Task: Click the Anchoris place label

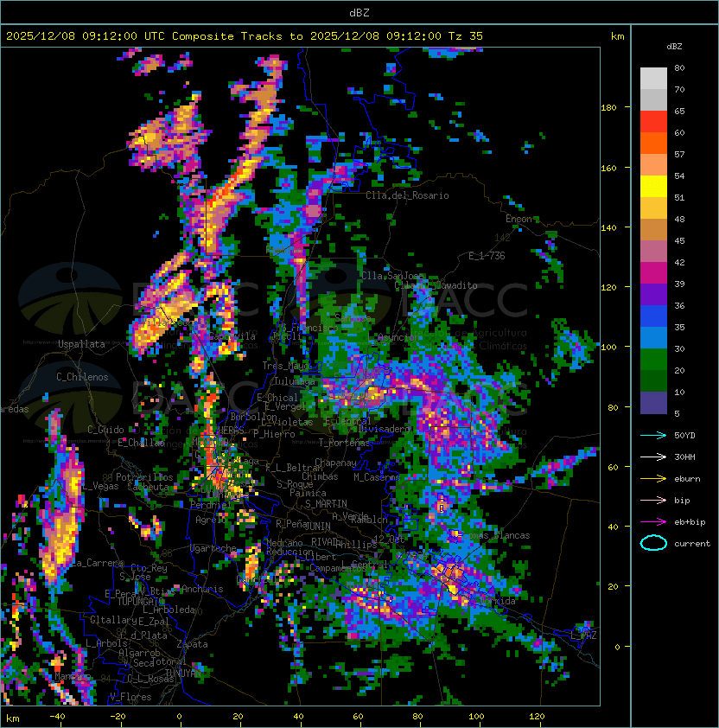Action: point(202,589)
